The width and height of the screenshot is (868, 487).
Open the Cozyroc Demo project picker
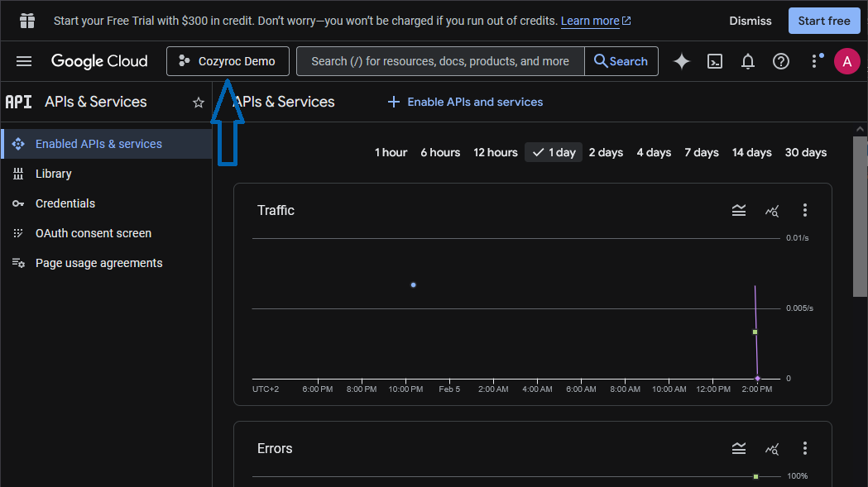(x=228, y=61)
